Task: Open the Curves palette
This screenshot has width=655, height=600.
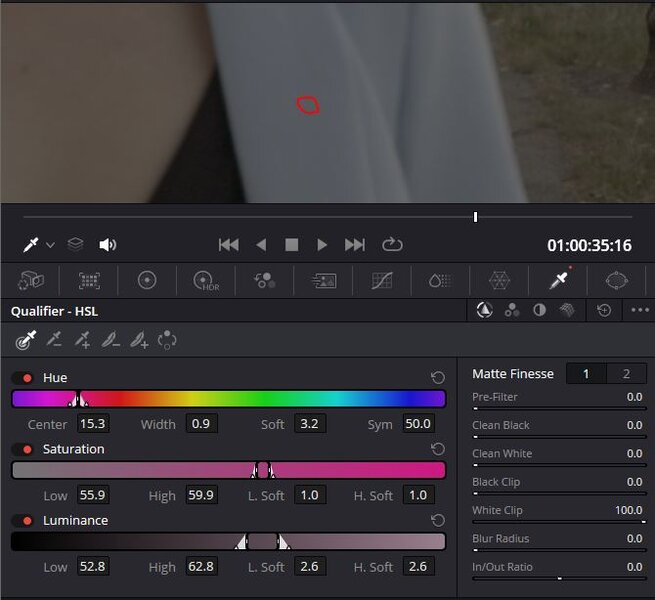Action: tap(382, 281)
